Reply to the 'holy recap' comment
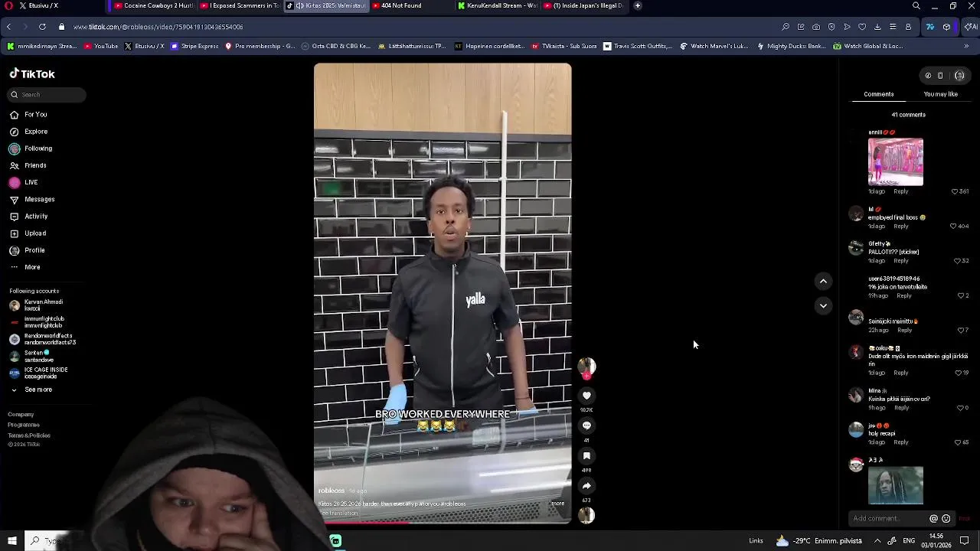The width and height of the screenshot is (980, 551). [x=901, y=442]
